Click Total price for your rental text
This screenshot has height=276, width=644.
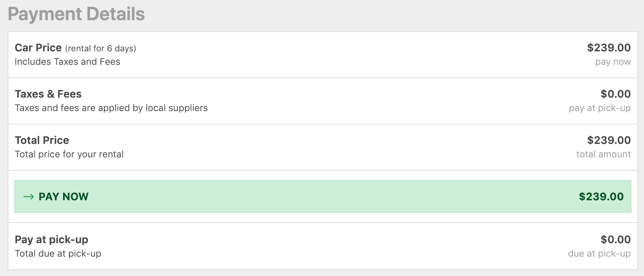(x=69, y=154)
